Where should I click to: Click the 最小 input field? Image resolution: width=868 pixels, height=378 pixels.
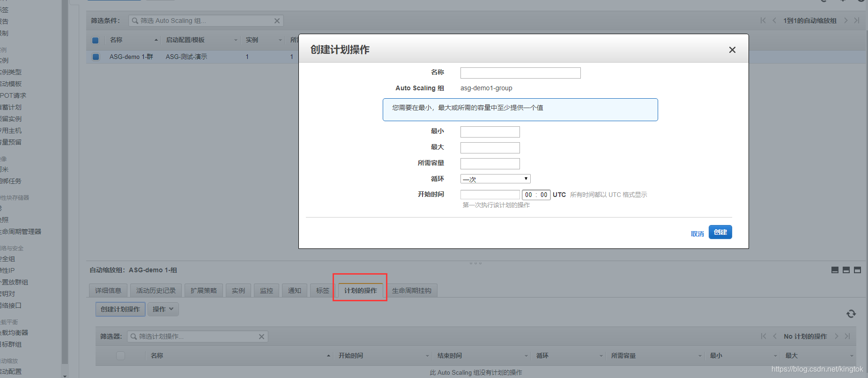pos(490,132)
